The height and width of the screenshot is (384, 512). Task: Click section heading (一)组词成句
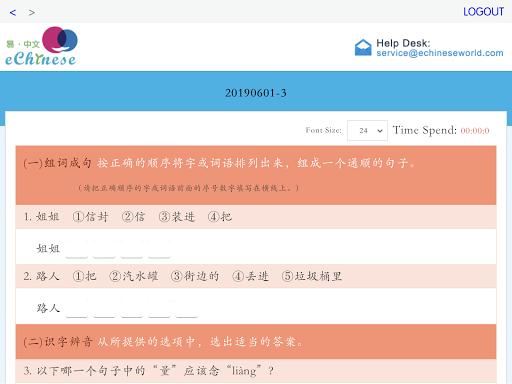57,163
